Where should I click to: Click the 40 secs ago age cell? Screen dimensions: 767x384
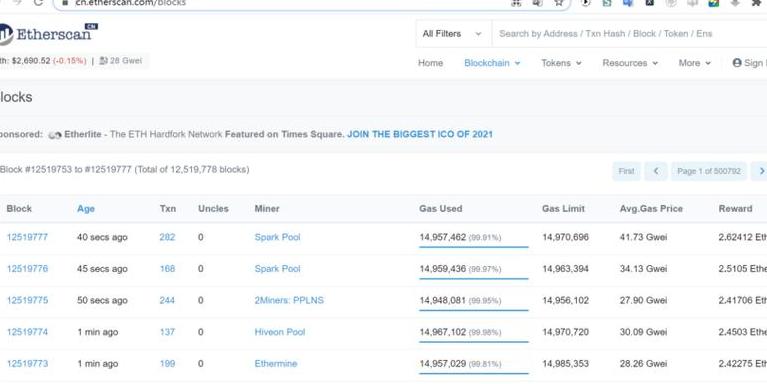pyautogui.click(x=102, y=237)
